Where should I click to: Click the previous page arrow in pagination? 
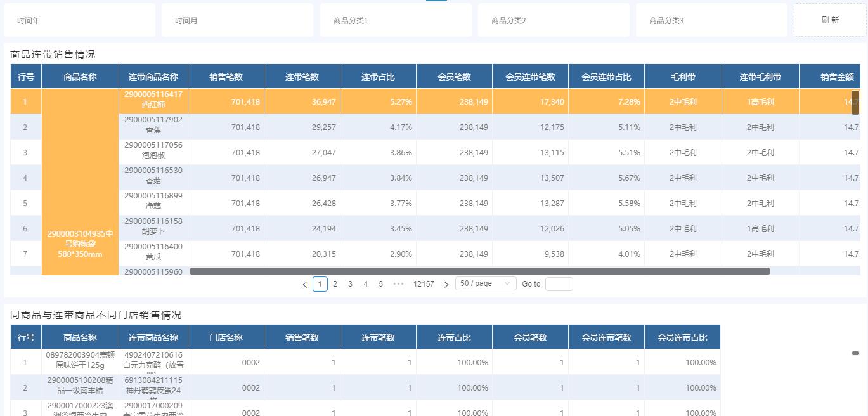(305, 283)
